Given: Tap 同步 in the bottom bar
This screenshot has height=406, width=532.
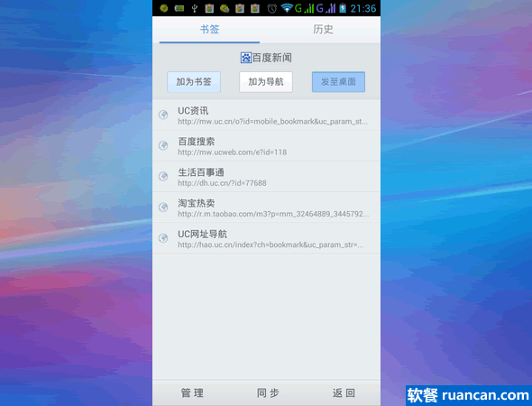Looking at the screenshot, I should tap(268, 393).
